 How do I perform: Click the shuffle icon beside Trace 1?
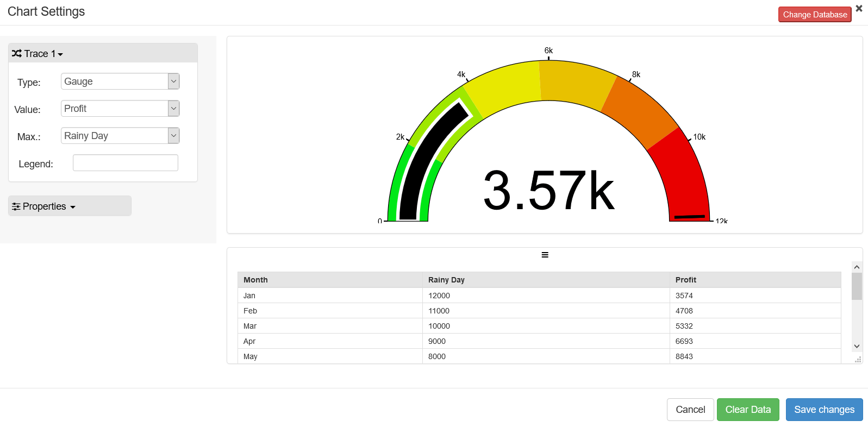[x=17, y=53]
